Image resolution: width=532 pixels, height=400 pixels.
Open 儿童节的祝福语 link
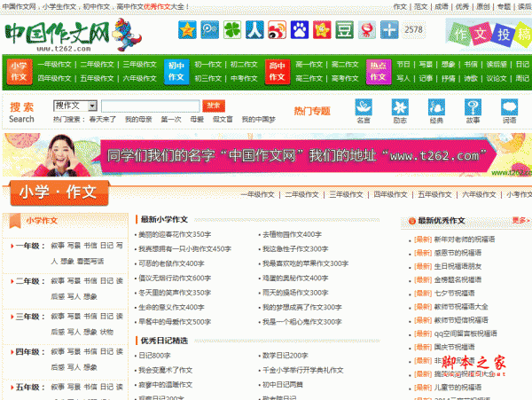pyautogui.click(x=458, y=388)
